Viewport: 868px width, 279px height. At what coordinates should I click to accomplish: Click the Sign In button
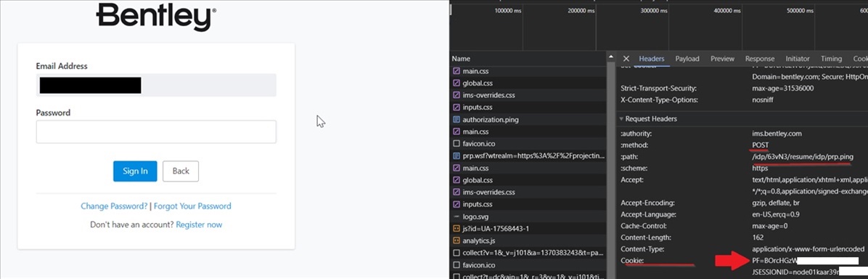coord(135,171)
